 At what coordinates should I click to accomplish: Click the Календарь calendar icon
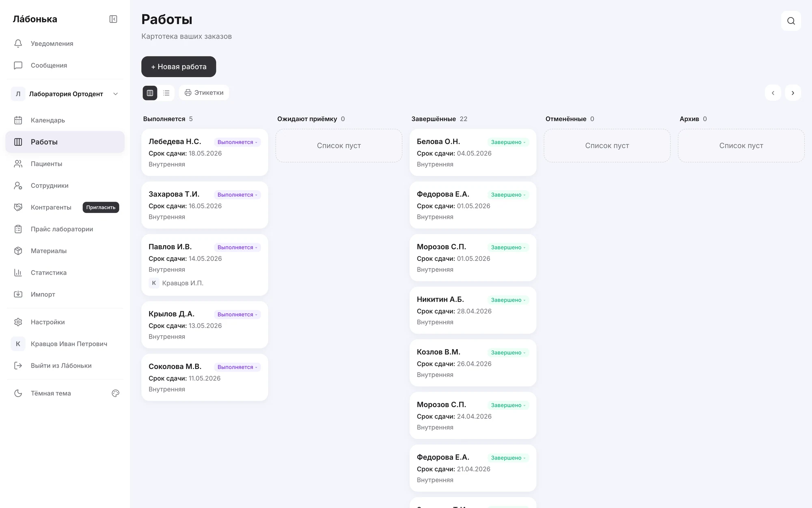(18, 120)
